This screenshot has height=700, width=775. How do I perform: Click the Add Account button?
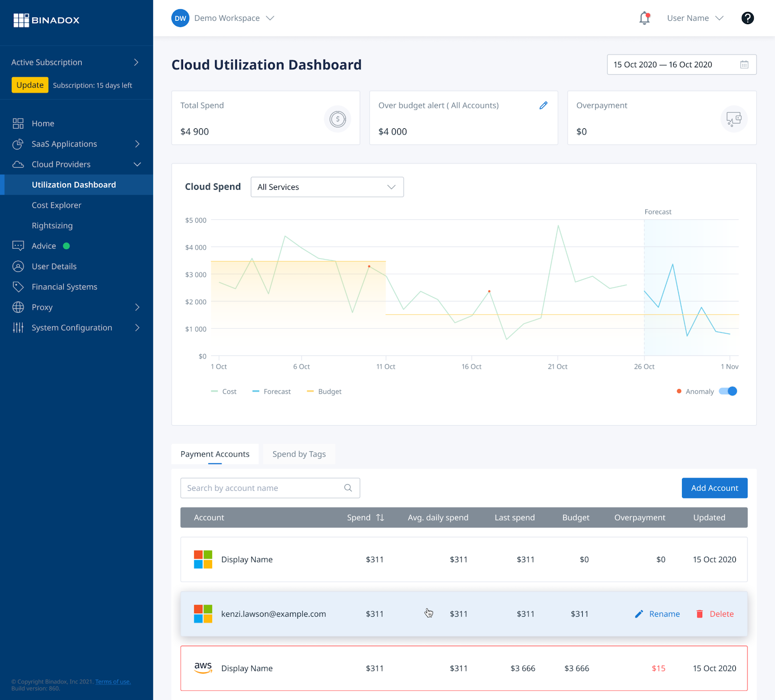point(714,488)
